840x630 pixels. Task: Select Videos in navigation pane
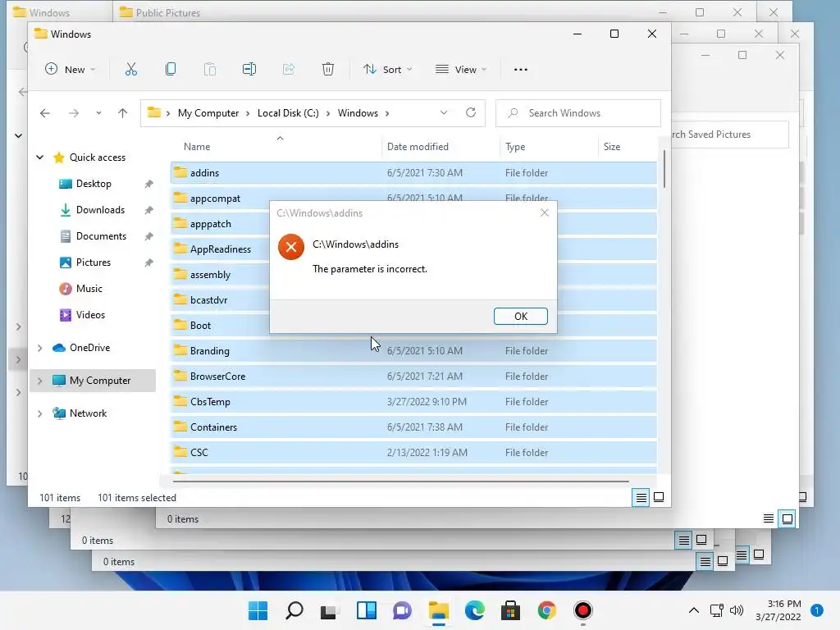click(x=90, y=315)
